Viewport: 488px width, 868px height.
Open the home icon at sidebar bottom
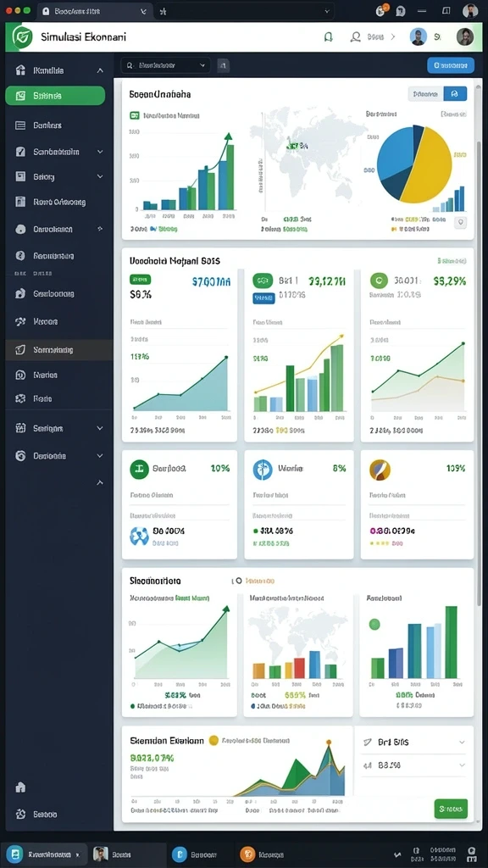pyautogui.click(x=20, y=787)
